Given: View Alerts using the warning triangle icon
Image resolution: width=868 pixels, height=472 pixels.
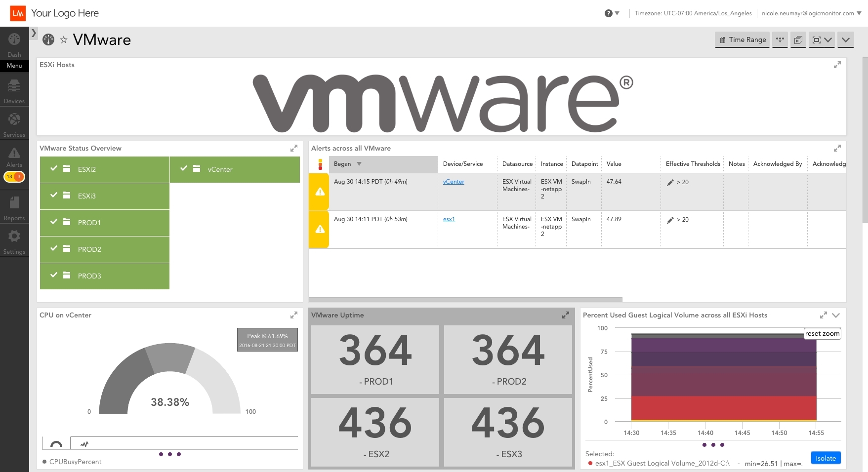Looking at the screenshot, I should [14, 153].
